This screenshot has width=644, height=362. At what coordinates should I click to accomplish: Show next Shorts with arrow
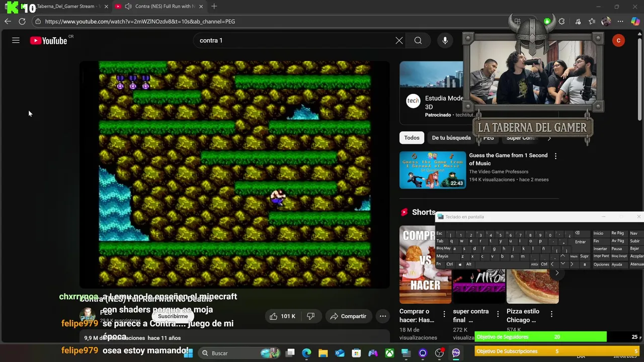(x=556, y=273)
